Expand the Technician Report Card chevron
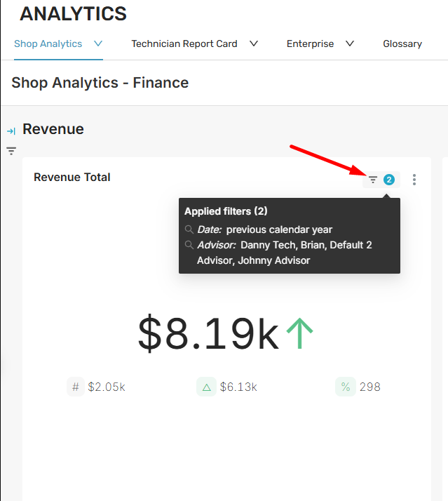The height and width of the screenshot is (501, 448). pyautogui.click(x=254, y=44)
